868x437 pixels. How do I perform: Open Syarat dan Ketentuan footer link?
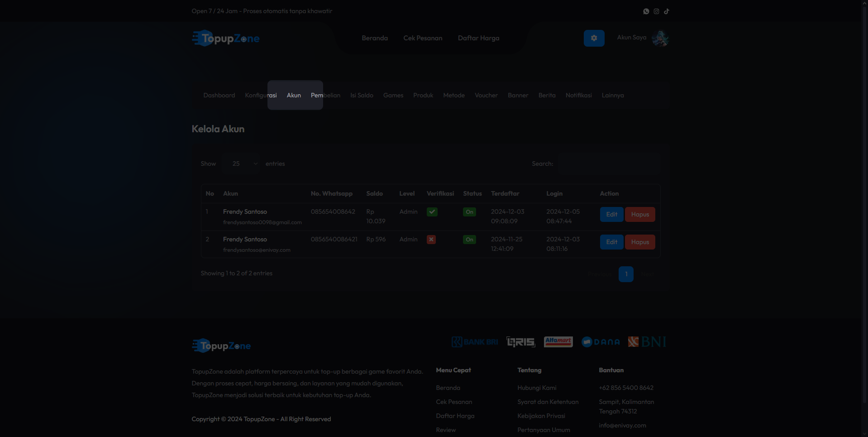click(x=548, y=402)
